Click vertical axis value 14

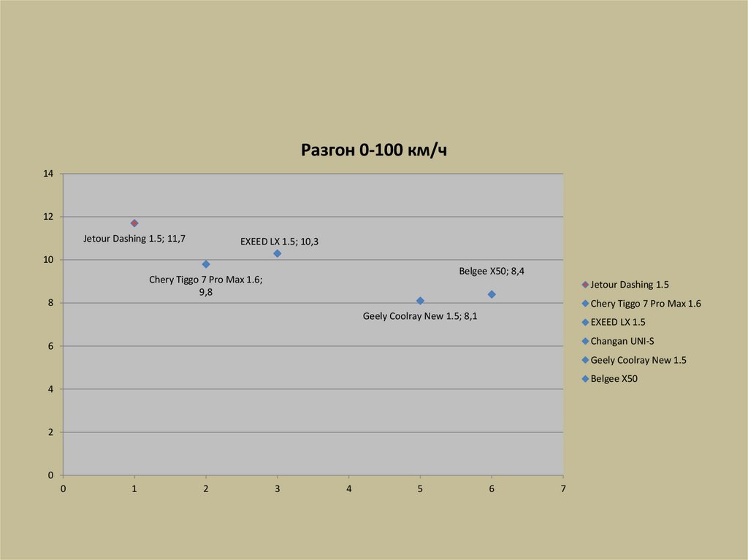(48, 174)
